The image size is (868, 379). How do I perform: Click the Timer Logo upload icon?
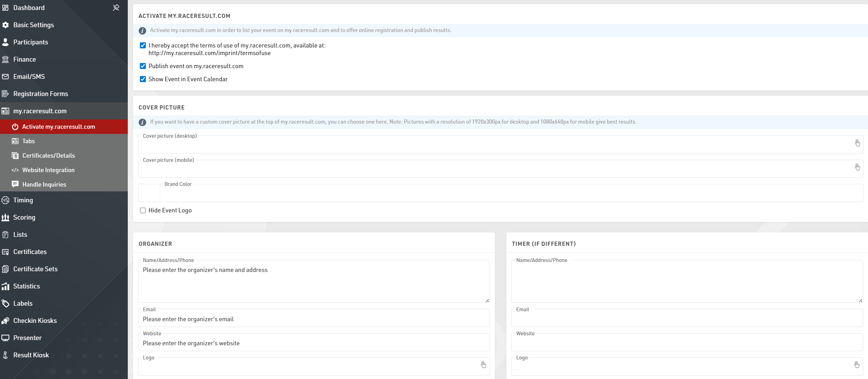pyautogui.click(x=857, y=365)
